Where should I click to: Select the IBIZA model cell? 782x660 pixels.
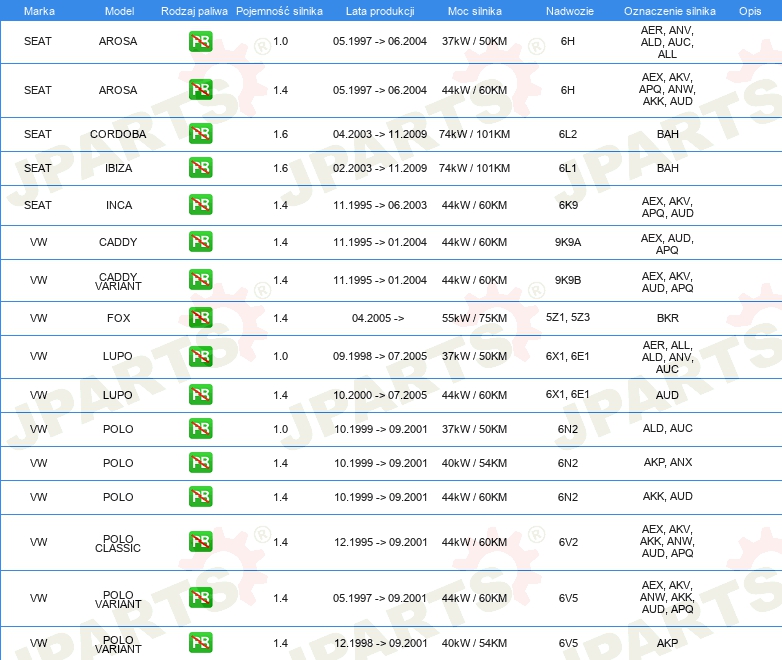(x=119, y=168)
